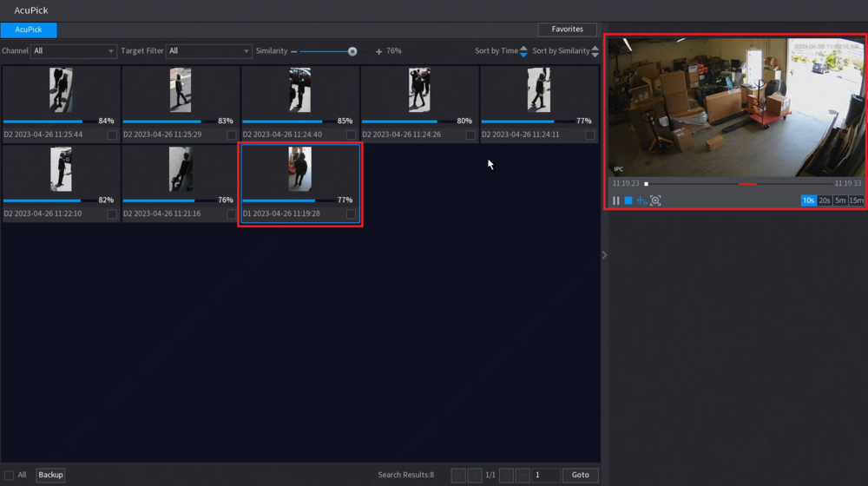Click the zoom search icon under video
The height and width of the screenshot is (486, 868).
[x=655, y=200]
